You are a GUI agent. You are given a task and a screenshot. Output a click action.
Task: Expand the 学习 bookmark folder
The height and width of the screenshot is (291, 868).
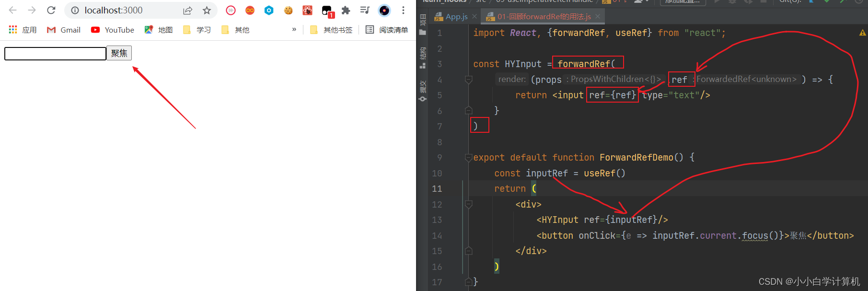tap(197, 30)
